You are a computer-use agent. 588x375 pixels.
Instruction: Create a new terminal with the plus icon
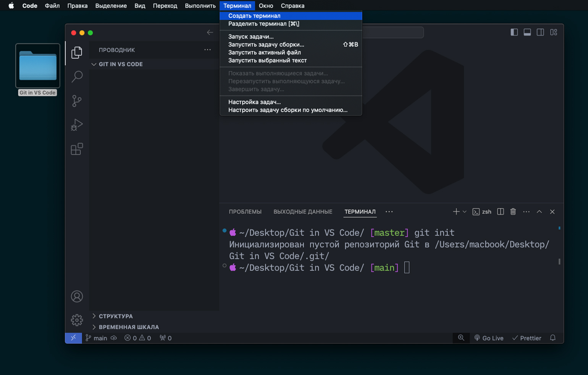pos(456,212)
